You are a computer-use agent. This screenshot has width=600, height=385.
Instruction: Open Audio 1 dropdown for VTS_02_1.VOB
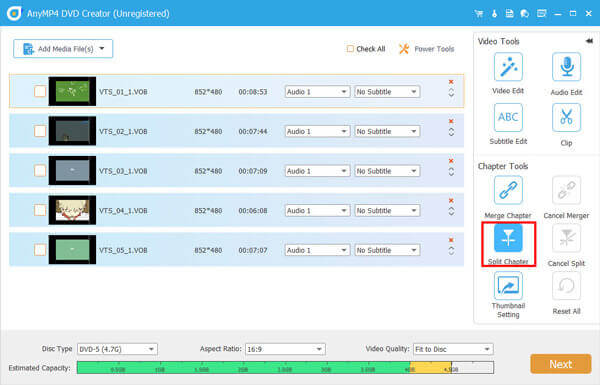317,131
